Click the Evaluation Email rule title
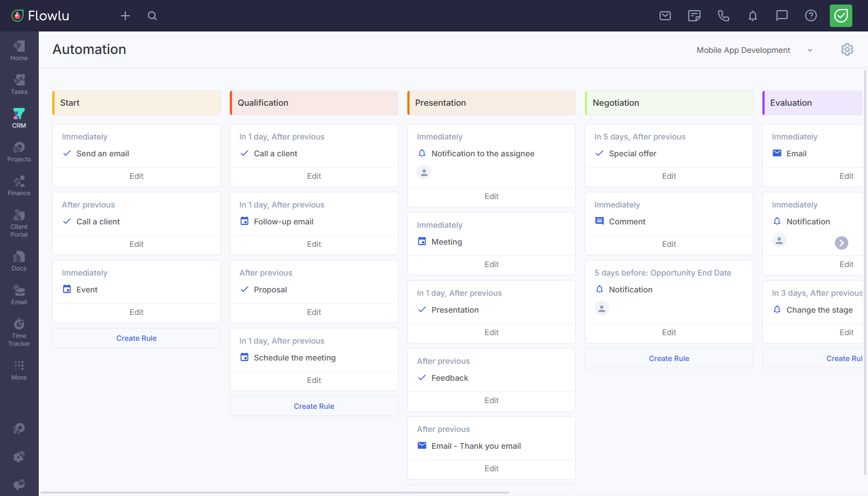The image size is (868, 496). click(797, 154)
